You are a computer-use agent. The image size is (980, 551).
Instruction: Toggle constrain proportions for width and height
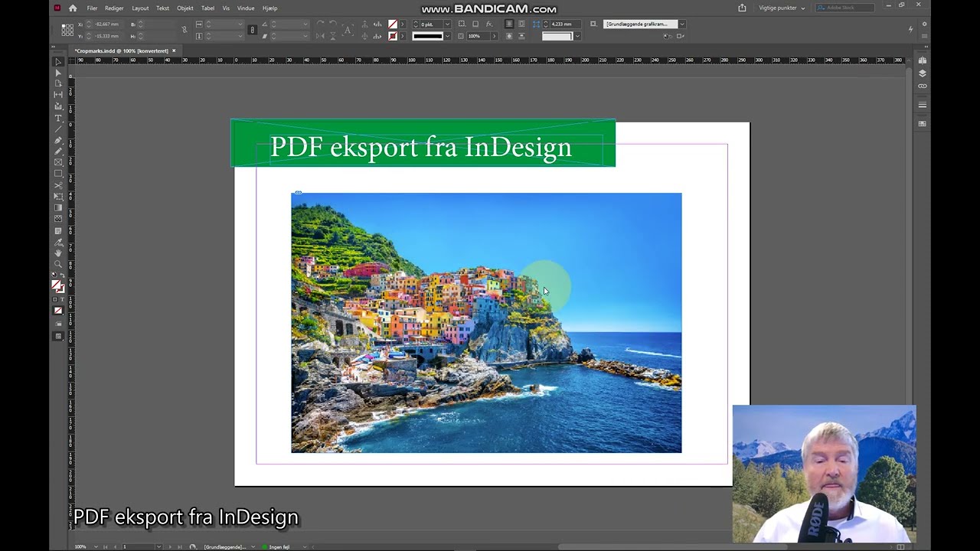coord(184,30)
